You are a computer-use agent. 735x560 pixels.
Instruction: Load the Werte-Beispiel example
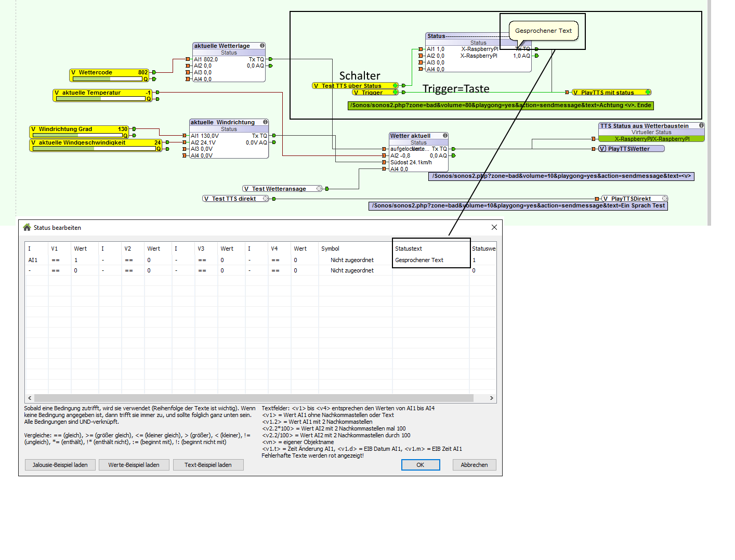(x=134, y=465)
